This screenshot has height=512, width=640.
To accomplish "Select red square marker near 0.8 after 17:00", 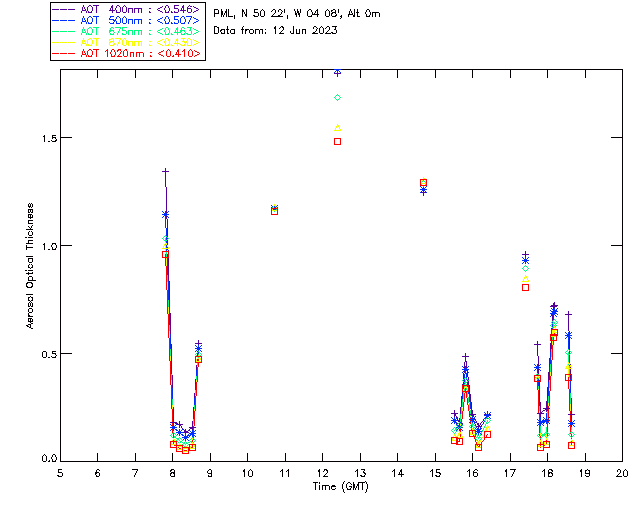I will 525,287.
